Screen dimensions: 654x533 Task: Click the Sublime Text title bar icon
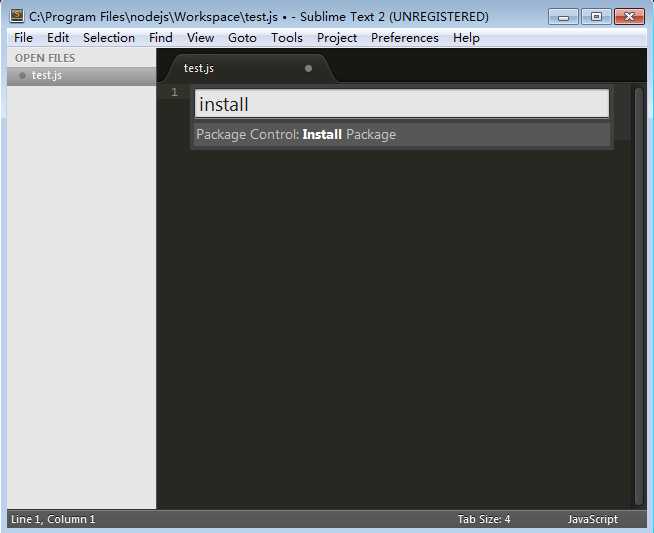[17, 16]
